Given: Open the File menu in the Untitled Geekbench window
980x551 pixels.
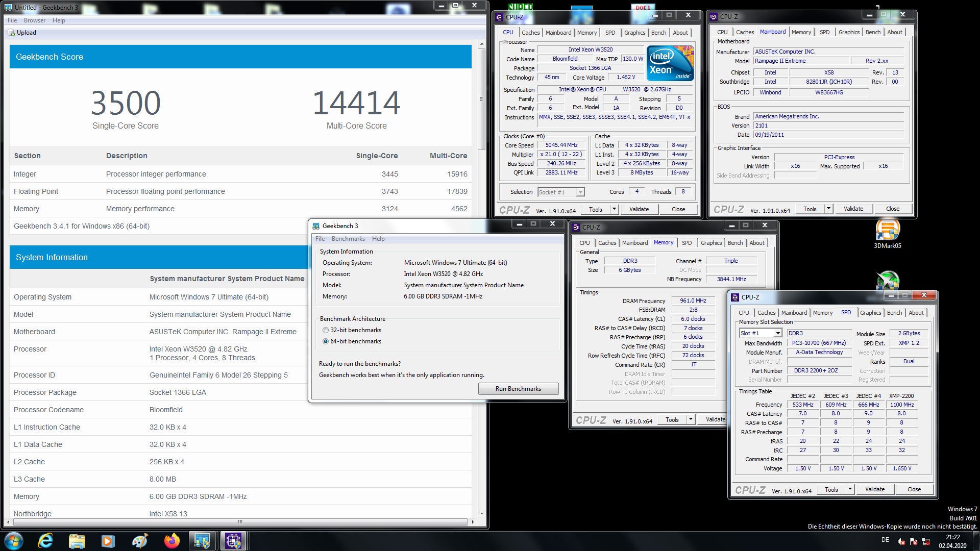Looking at the screenshot, I should [x=12, y=20].
